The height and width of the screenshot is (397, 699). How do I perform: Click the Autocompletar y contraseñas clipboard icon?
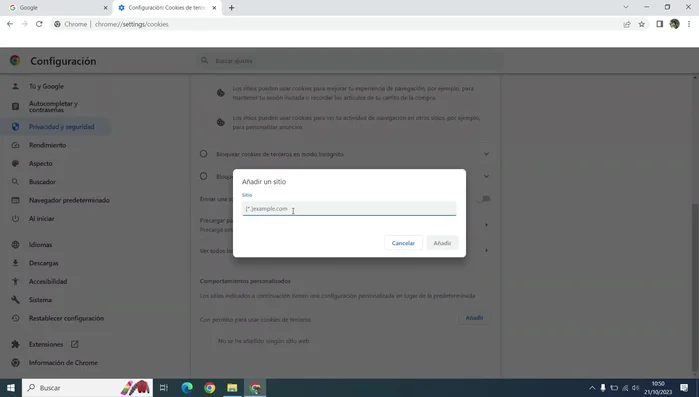(x=16, y=106)
